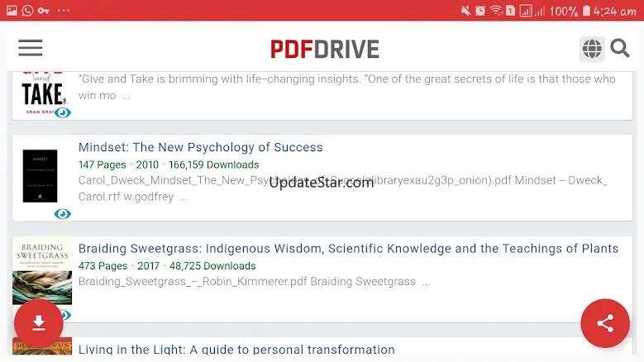Tap the VPN key status icon
644x362 pixels.
coord(44,11)
